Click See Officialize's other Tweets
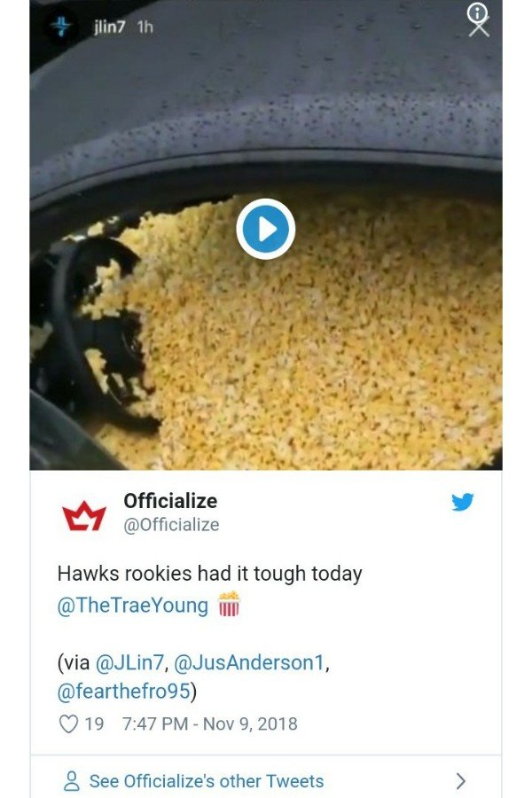The height and width of the screenshot is (798, 532). (x=207, y=780)
